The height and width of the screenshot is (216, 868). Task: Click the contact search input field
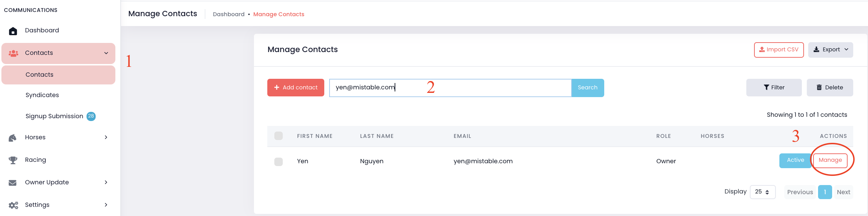click(x=450, y=88)
